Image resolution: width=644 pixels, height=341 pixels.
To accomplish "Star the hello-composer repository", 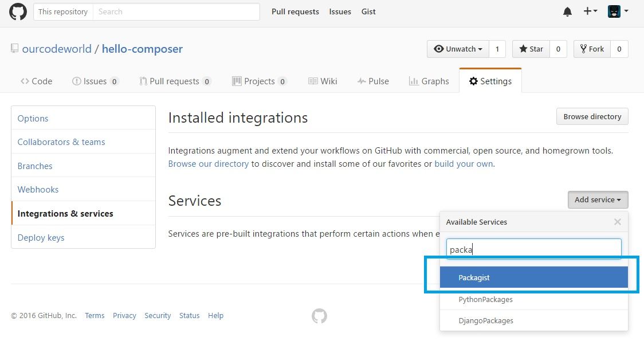I will pos(531,49).
